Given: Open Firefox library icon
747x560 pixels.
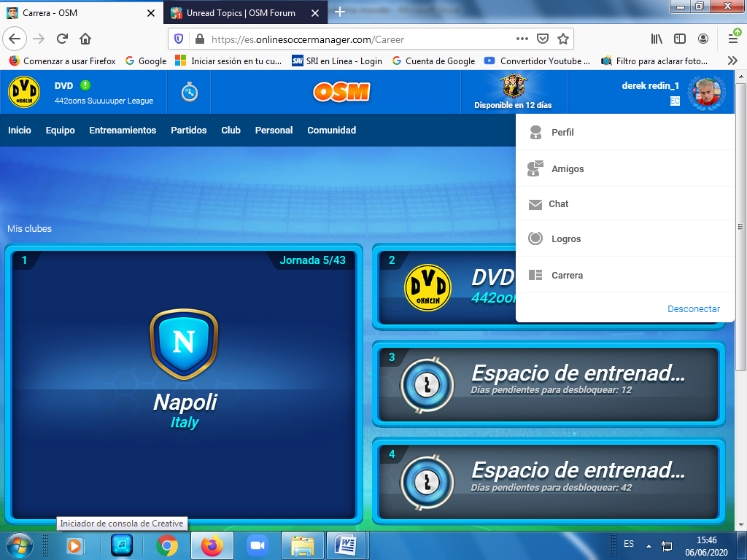Looking at the screenshot, I should pos(657,39).
